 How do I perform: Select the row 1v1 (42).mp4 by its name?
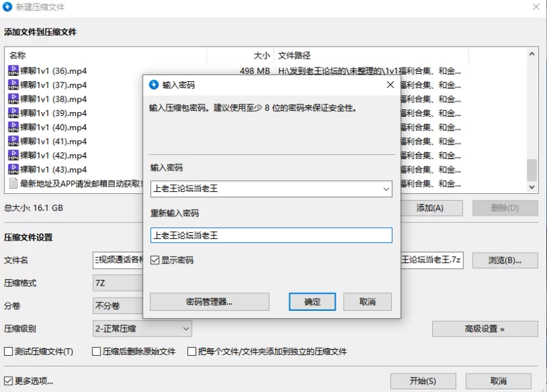click(x=53, y=156)
